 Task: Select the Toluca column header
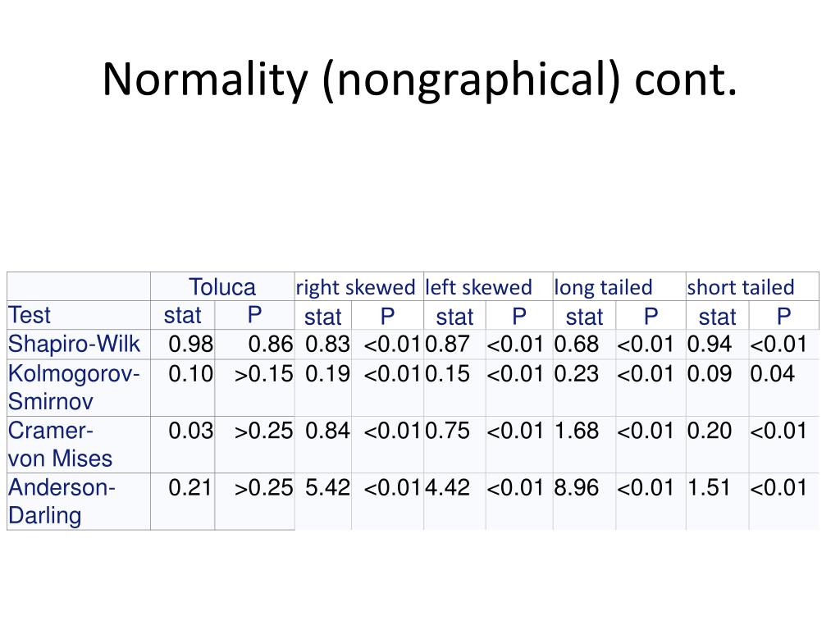tap(222, 287)
